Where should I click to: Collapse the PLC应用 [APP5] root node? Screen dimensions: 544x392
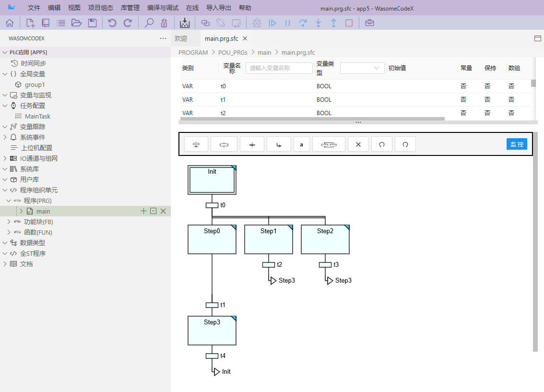5,52
